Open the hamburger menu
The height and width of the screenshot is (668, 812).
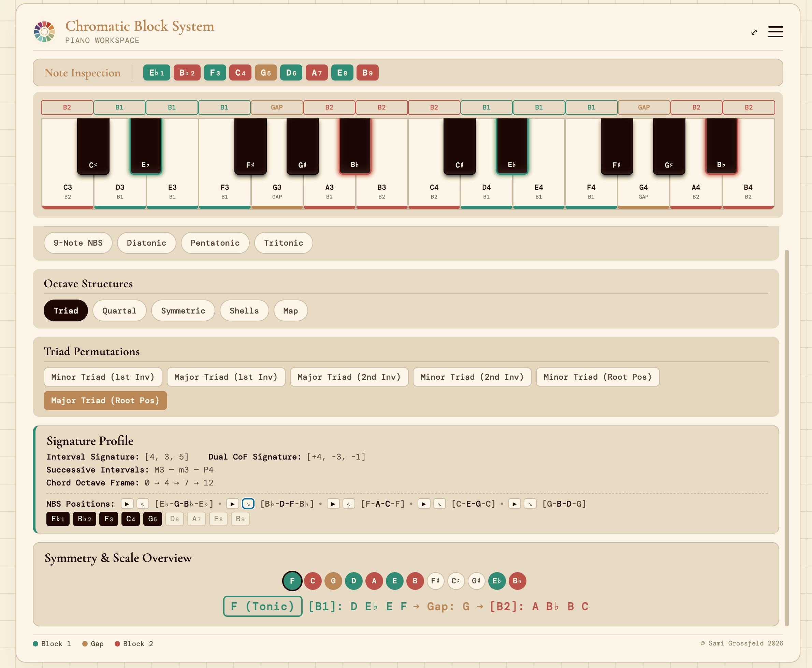pyautogui.click(x=775, y=32)
